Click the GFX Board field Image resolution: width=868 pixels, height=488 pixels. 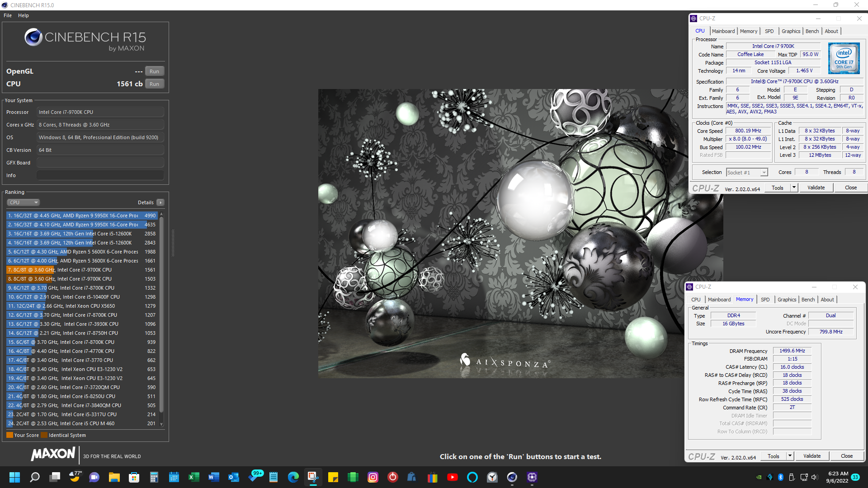pyautogui.click(x=100, y=163)
